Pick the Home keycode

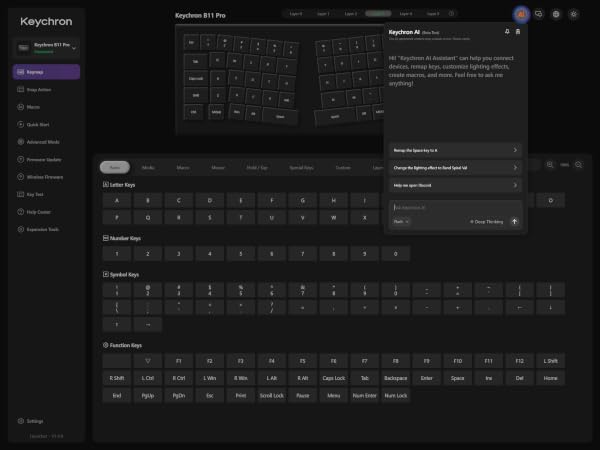(x=551, y=378)
